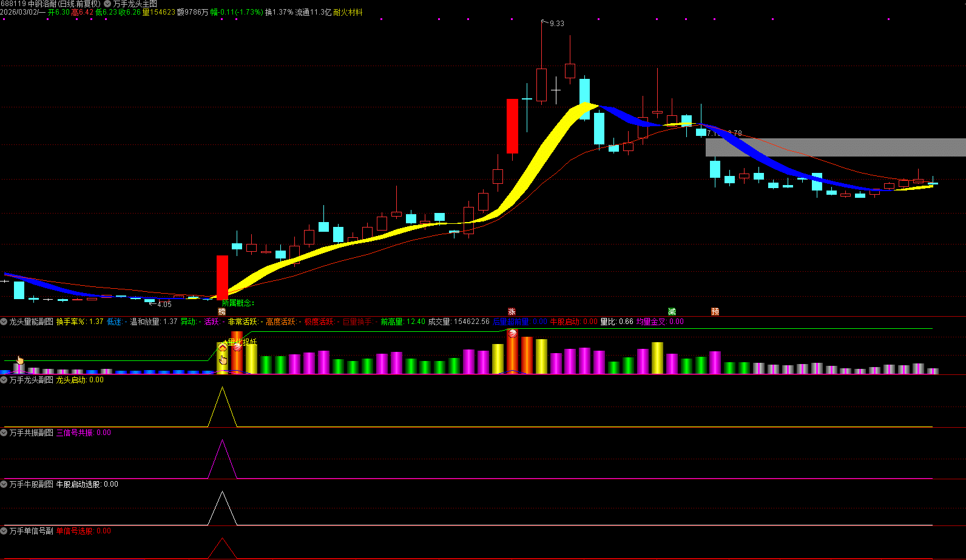
Task: Click the 量化捉妖 label in volume panel
Action: [242, 342]
